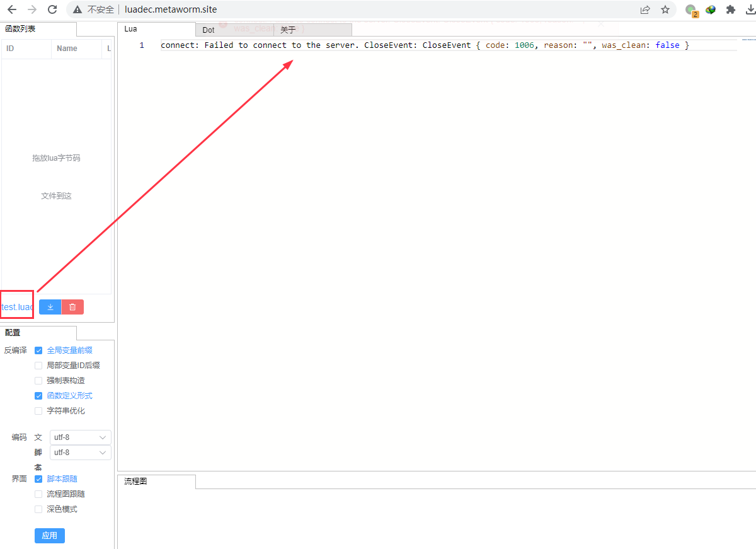Toggle the 全局变量前缀 checkbox
The height and width of the screenshot is (549, 756).
(x=38, y=350)
